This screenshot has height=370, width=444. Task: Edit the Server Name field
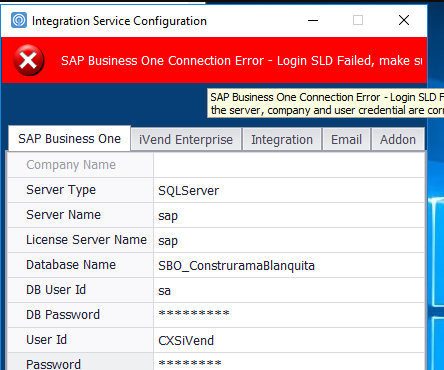289,215
